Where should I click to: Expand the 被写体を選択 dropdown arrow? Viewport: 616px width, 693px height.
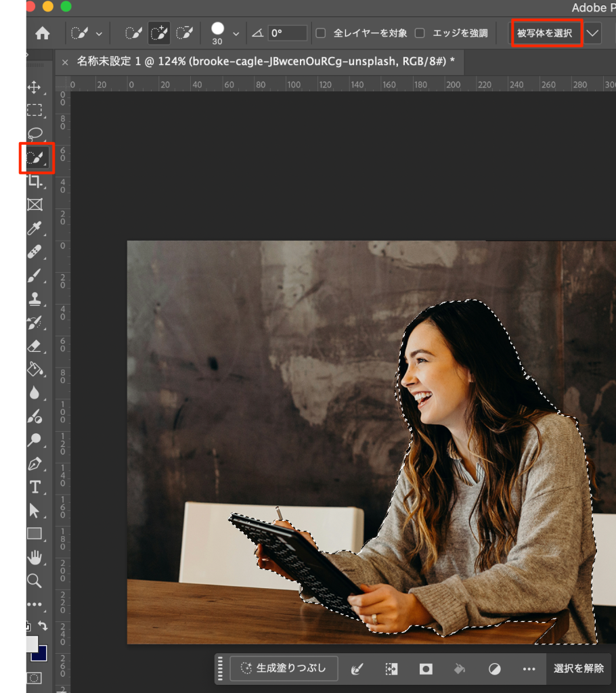click(593, 33)
